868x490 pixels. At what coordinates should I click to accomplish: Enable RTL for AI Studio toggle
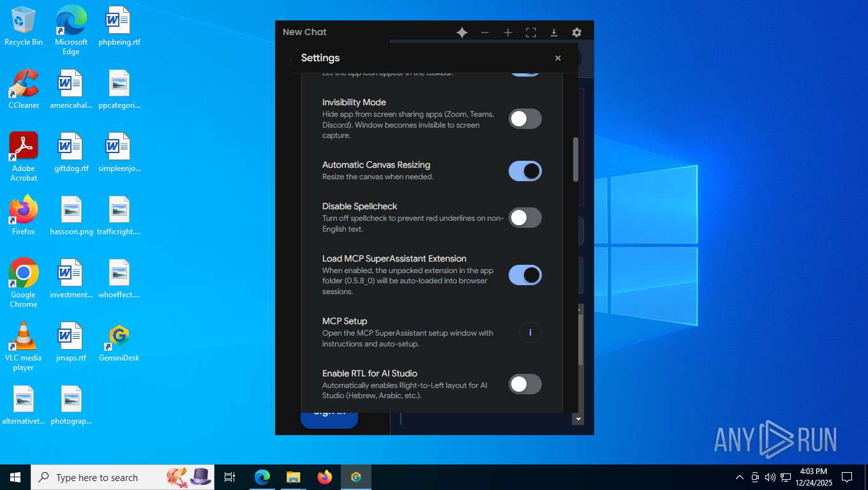(x=525, y=384)
